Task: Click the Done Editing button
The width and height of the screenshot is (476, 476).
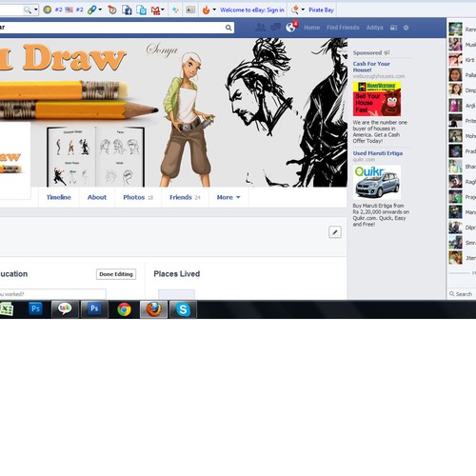Action: (x=116, y=274)
